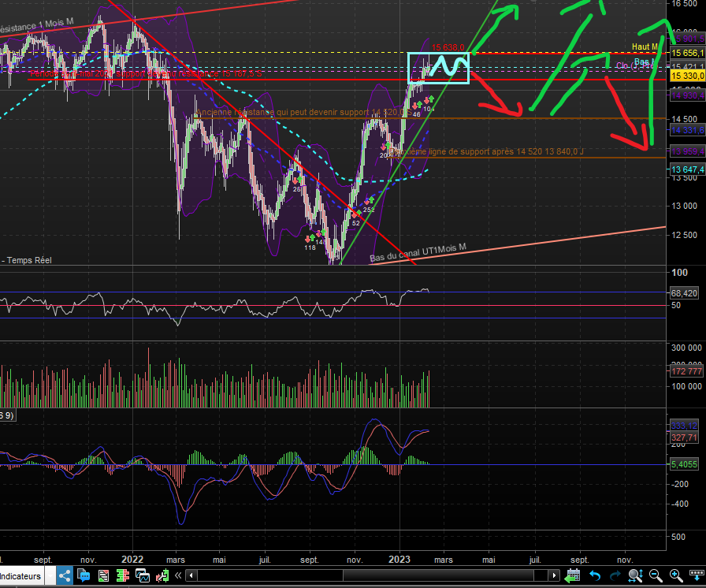Screen dimensions: 706x588
Task: Click the MACD signal 327,71 label
Action: [x=684, y=437]
